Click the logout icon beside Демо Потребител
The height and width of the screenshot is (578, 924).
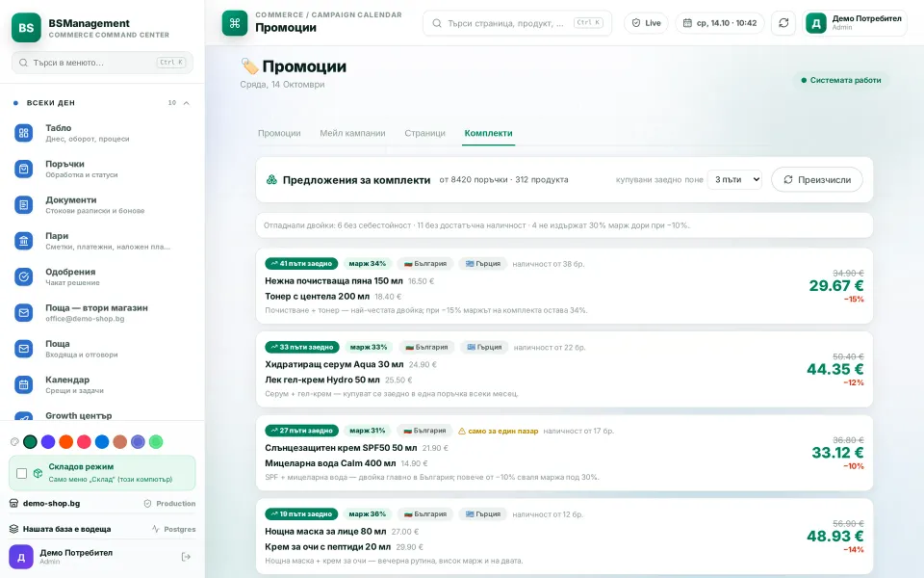coord(186,557)
